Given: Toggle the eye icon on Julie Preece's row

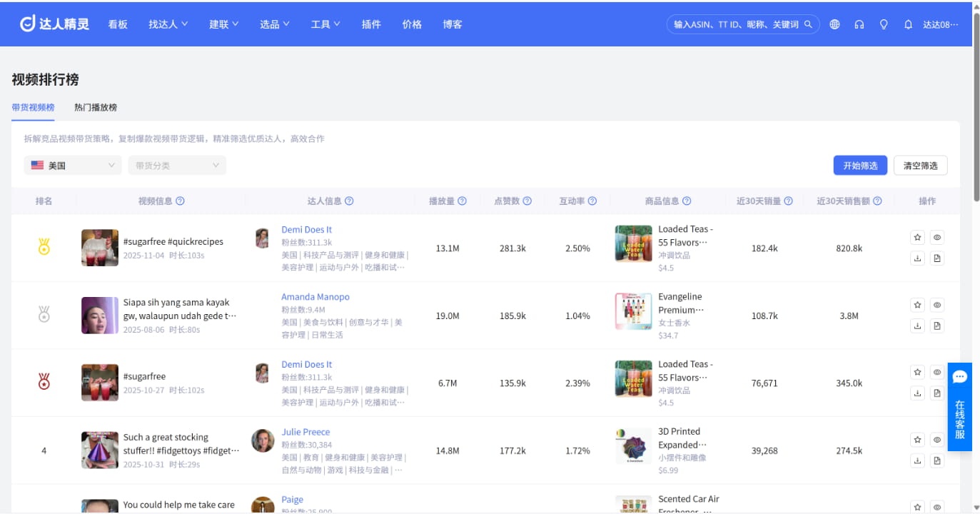Looking at the screenshot, I should point(936,439).
